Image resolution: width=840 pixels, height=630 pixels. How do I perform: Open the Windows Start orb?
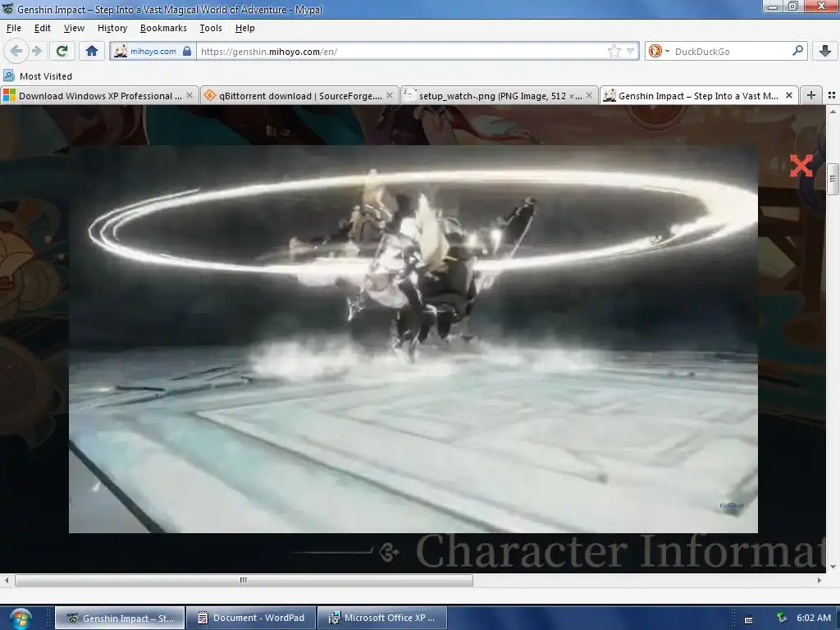click(x=20, y=619)
